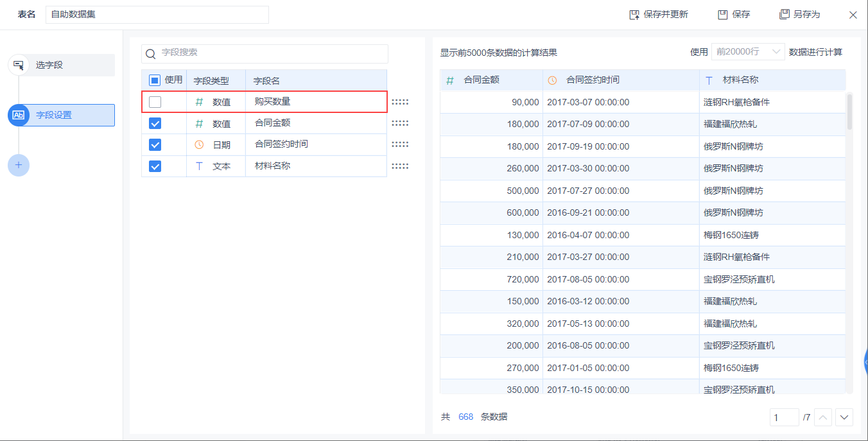Click the field name 购买数量
This screenshot has width=868, height=441.
(x=273, y=101)
